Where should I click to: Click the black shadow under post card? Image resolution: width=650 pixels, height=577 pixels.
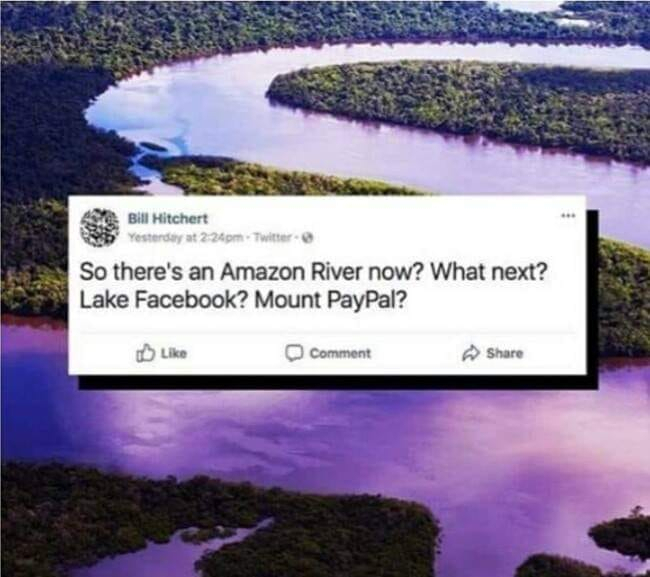[338, 382]
